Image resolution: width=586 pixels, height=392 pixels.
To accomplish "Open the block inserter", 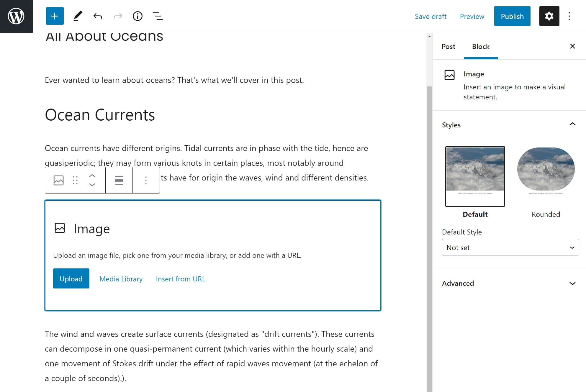I will pyautogui.click(x=55, y=16).
